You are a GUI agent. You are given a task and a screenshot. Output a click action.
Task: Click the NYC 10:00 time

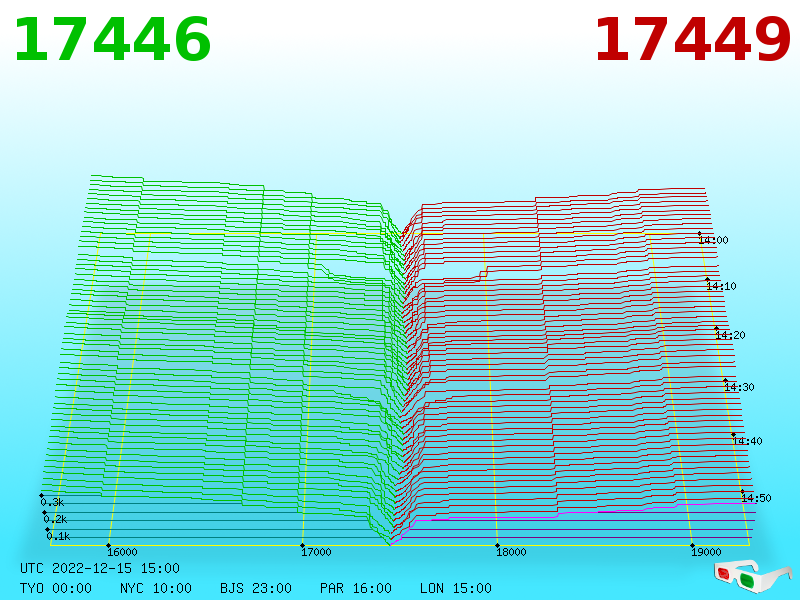click(156, 588)
